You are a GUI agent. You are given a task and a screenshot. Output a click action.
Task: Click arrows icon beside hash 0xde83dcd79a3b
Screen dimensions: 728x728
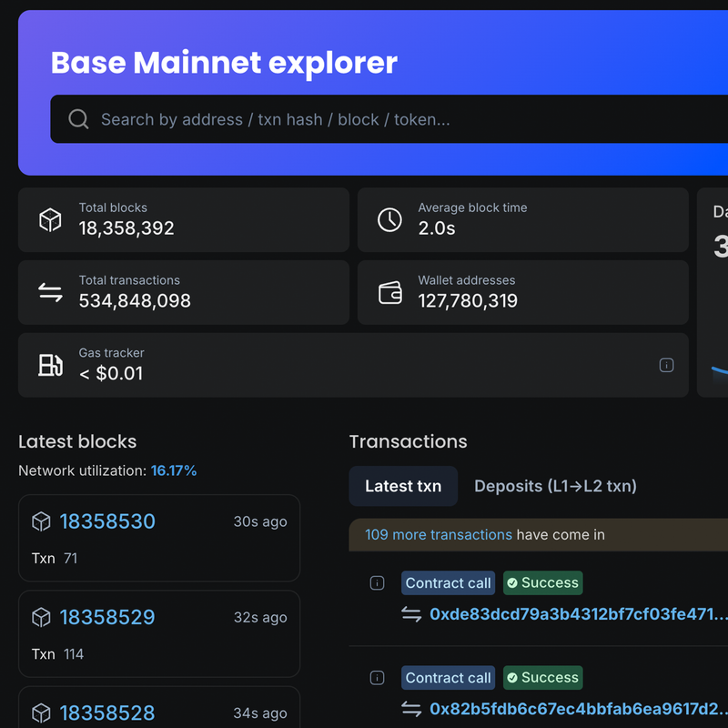coord(411,614)
